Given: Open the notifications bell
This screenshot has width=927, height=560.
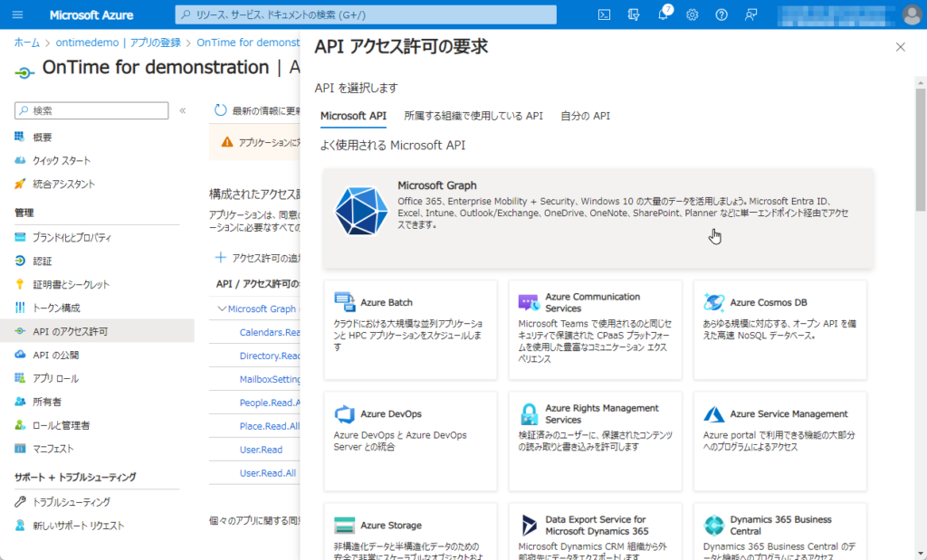Looking at the screenshot, I should click(664, 14).
